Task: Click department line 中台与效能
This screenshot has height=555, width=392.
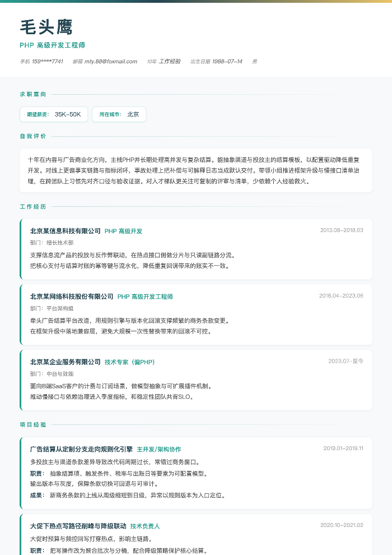Action: (52, 374)
